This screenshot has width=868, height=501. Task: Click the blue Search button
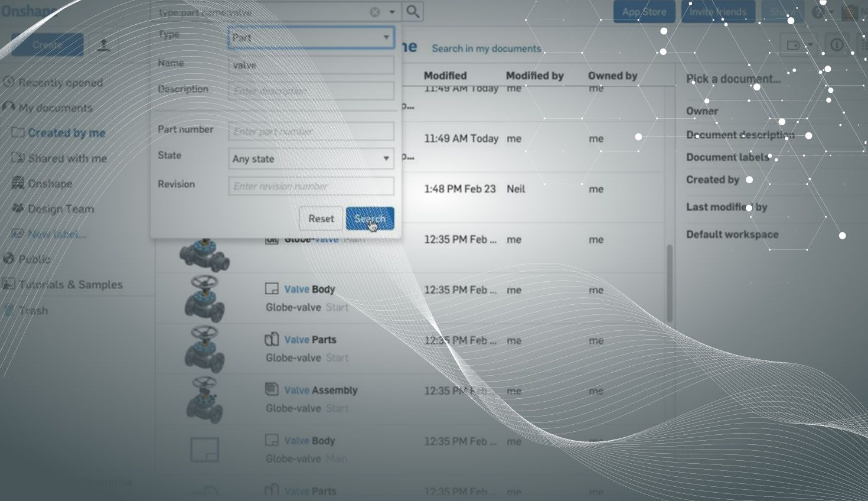point(370,219)
